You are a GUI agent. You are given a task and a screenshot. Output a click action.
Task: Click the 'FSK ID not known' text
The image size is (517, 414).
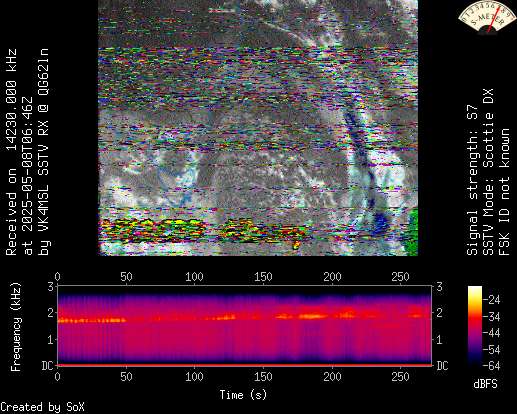click(x=504, y=192)
